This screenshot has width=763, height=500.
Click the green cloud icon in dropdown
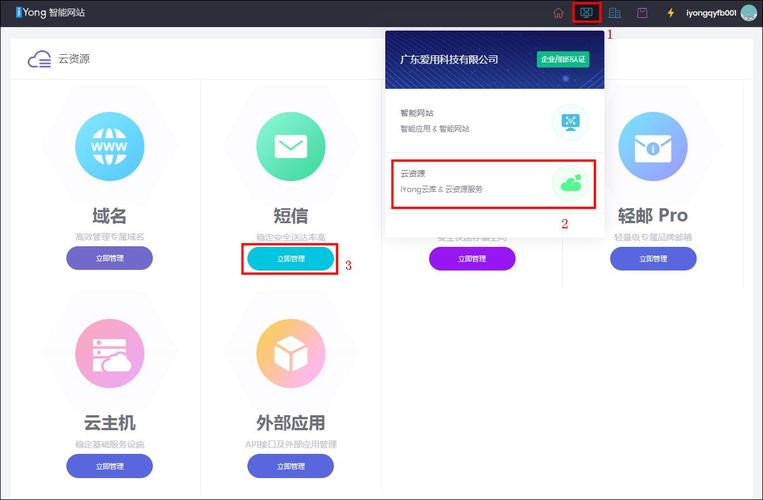570,183
